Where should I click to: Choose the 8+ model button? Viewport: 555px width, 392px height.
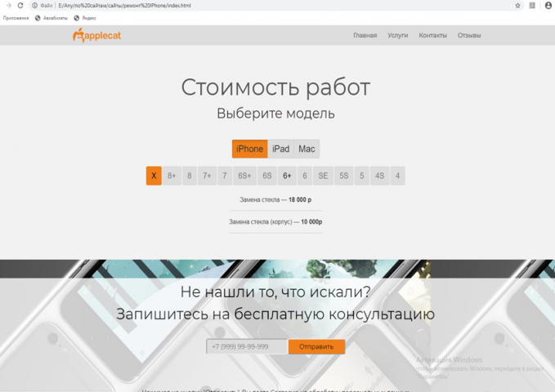pos(172,176)
